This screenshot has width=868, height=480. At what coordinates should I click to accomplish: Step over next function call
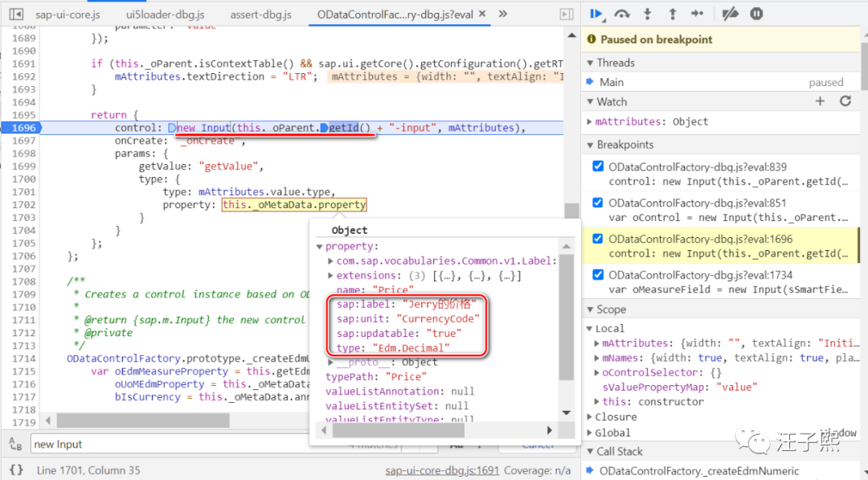coord(622,14)
